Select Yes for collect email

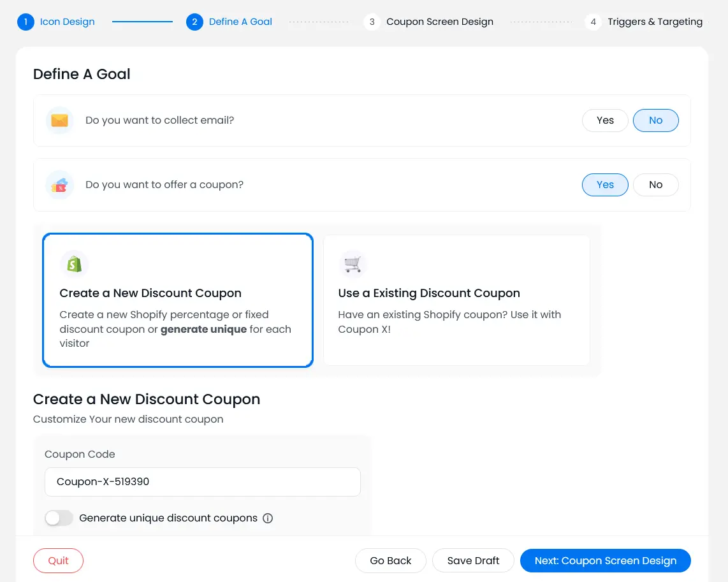(605, 120)
